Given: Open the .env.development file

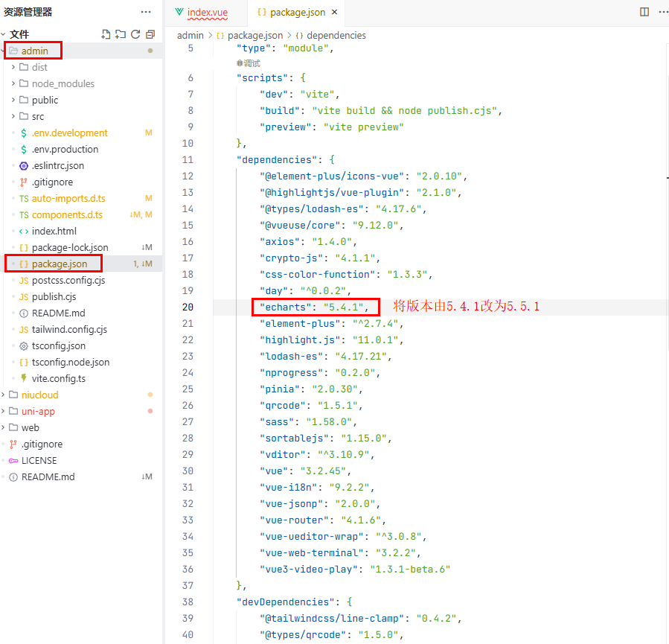Looking at the screenshot, I should [69, 133].
